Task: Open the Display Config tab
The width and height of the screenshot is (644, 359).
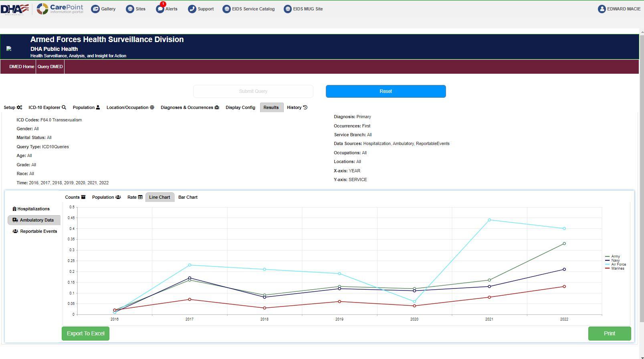Action: pos(240,107)
